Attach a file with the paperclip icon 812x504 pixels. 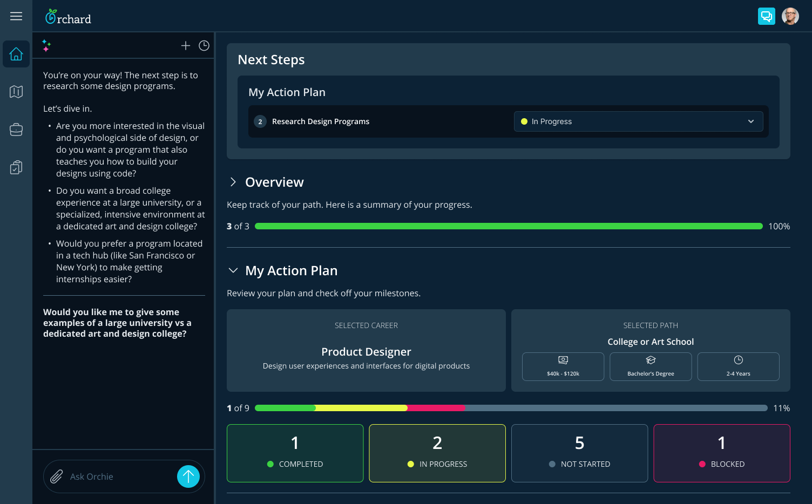(56, 476)
